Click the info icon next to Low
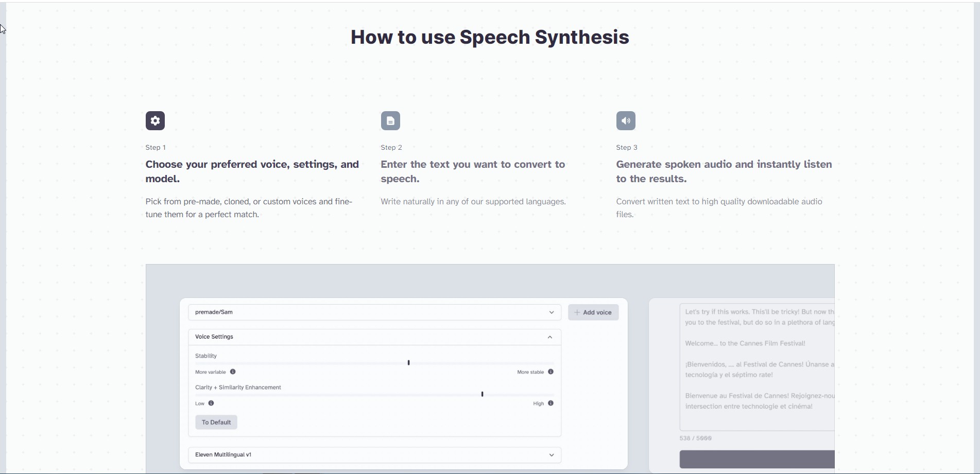Viewport: 980px width, 474px height. [x=211, y=403]
